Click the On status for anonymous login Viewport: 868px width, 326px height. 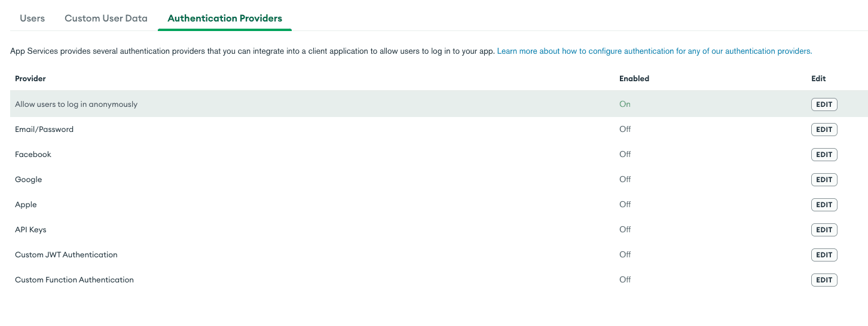click(x=625, y=104)
